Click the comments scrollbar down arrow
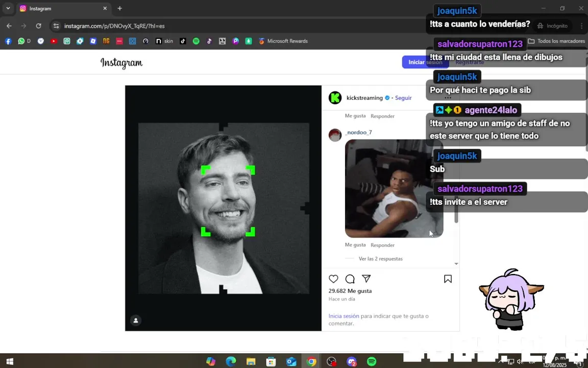 pyautogui.click(x=456, y=264)
